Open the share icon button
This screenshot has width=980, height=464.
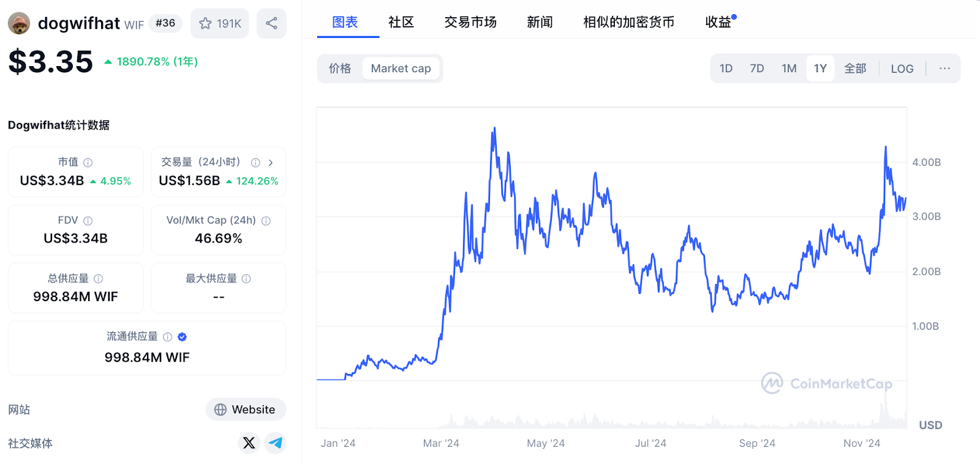tap(271, 23)
